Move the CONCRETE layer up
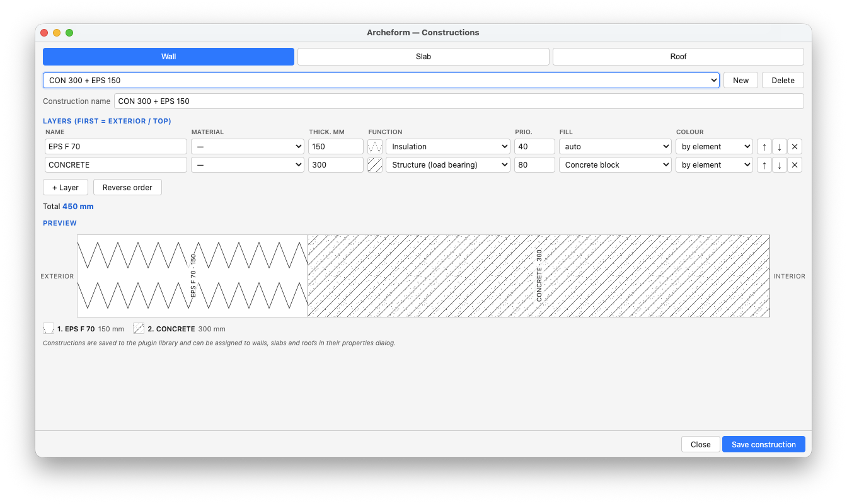Image resolution: width=847 pixels, height=504 pixels. (x=764, y=165)
